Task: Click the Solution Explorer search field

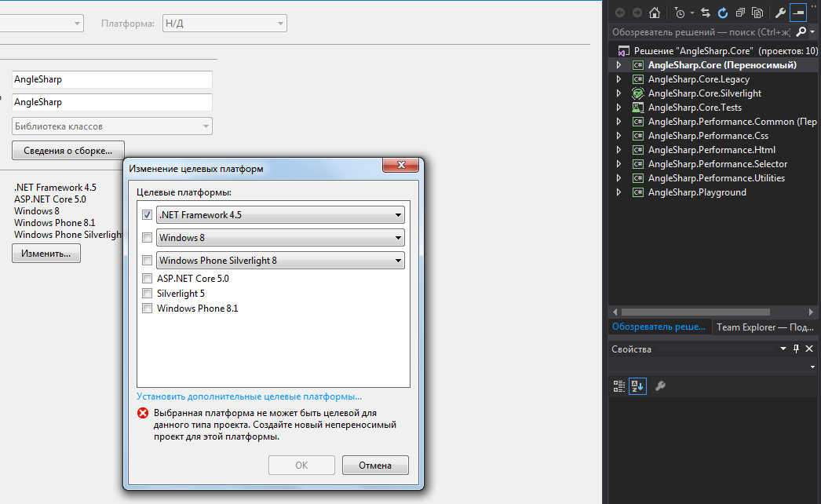Action: (x=702, y=32)
